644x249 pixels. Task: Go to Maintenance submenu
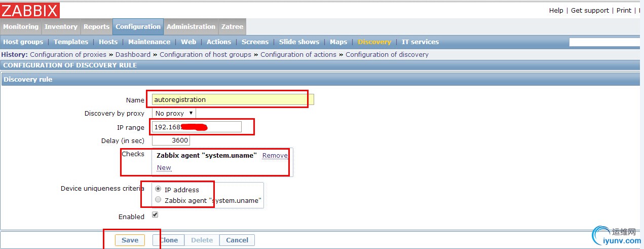click(149, 42)
